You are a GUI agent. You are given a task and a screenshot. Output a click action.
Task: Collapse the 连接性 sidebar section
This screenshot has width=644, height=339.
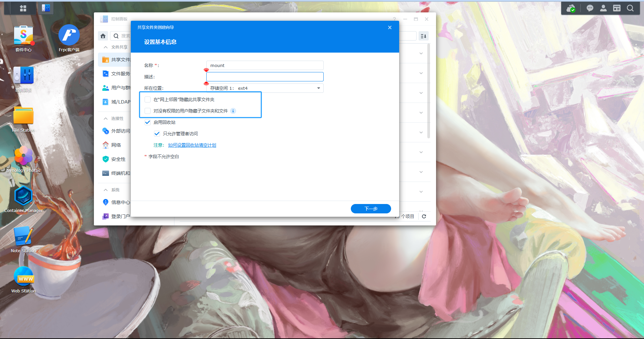tap(106, 119)
